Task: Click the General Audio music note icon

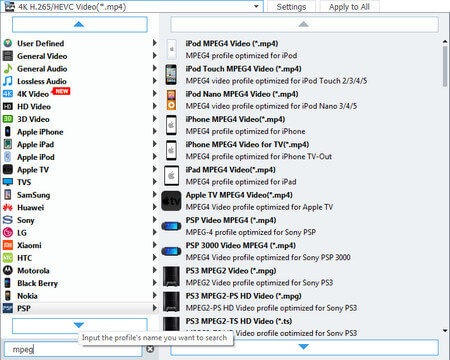Action: pos(8,69)
